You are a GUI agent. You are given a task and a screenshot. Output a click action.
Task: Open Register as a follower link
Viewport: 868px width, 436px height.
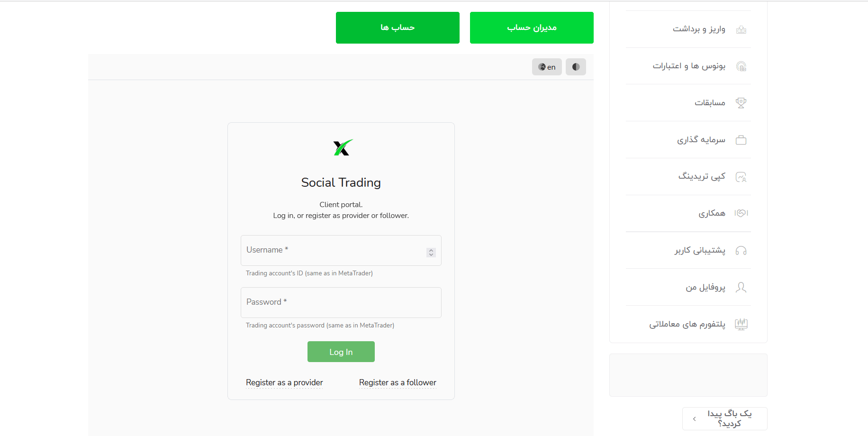398,382
